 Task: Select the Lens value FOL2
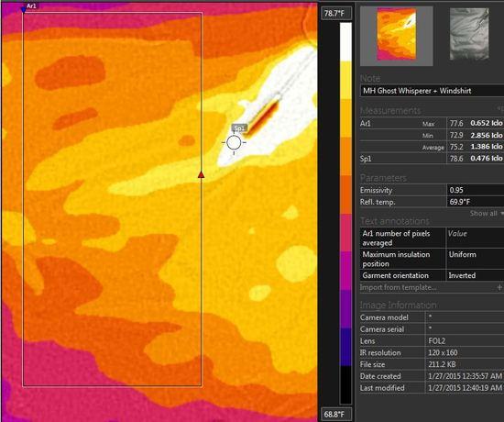click(x=436, y=341)
